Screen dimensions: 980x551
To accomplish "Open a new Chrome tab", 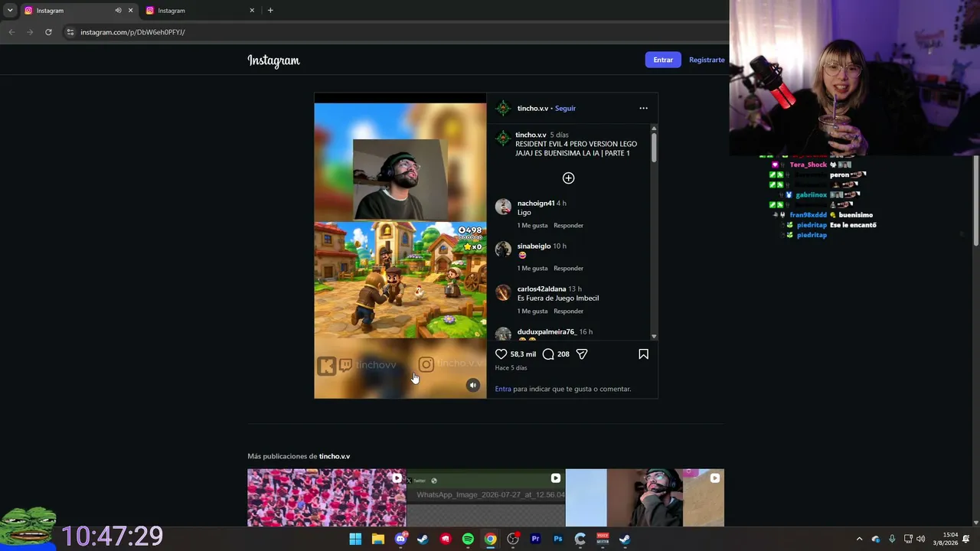I will pyautogui.click(x=270, y=11).
